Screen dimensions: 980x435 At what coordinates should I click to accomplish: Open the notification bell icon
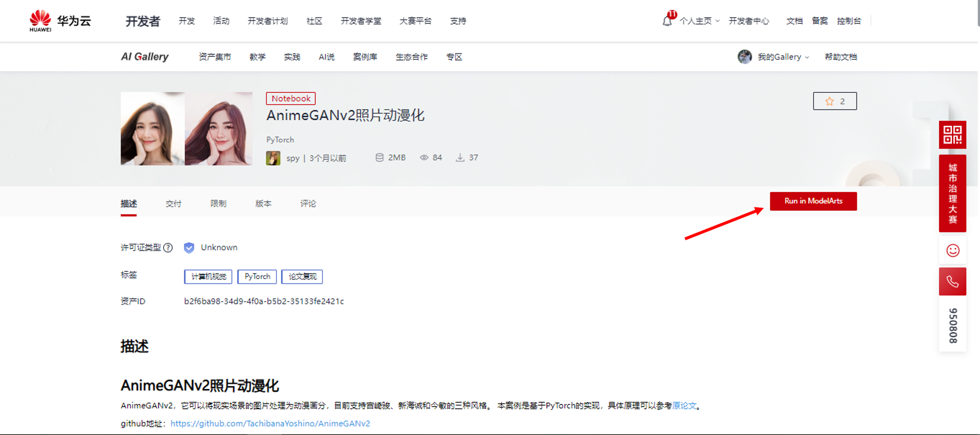pos(667,21)
